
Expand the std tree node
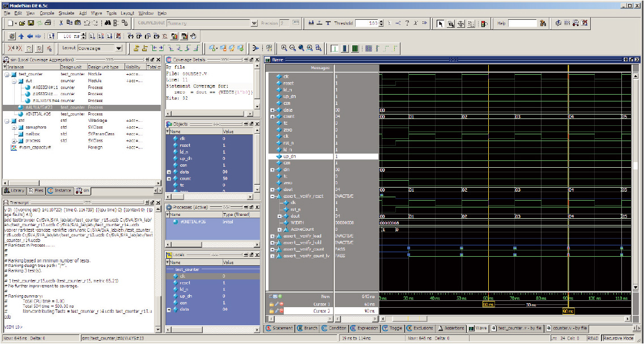point(6,121)
